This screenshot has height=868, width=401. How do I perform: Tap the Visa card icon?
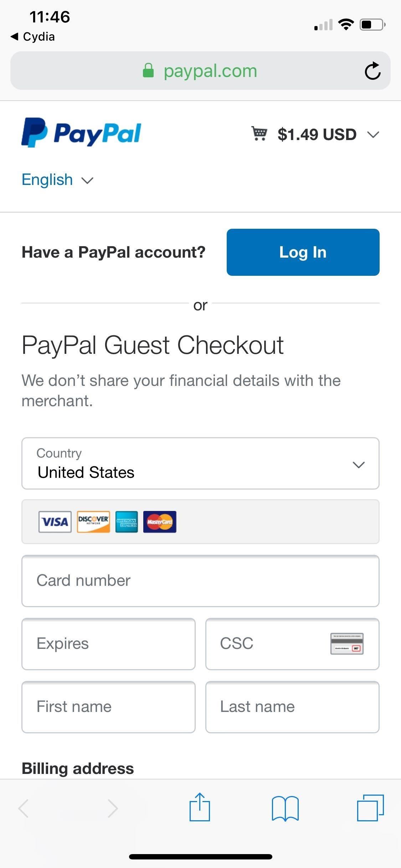(x=55, y=522)
